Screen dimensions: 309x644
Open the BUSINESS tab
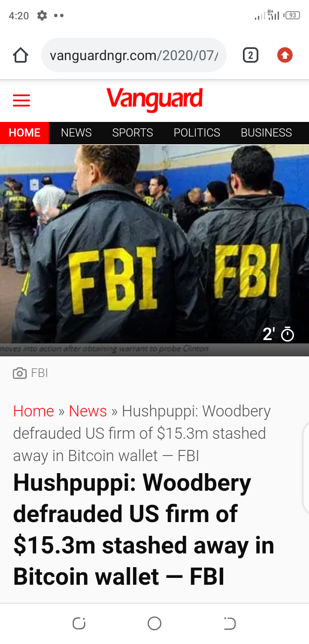267,133
